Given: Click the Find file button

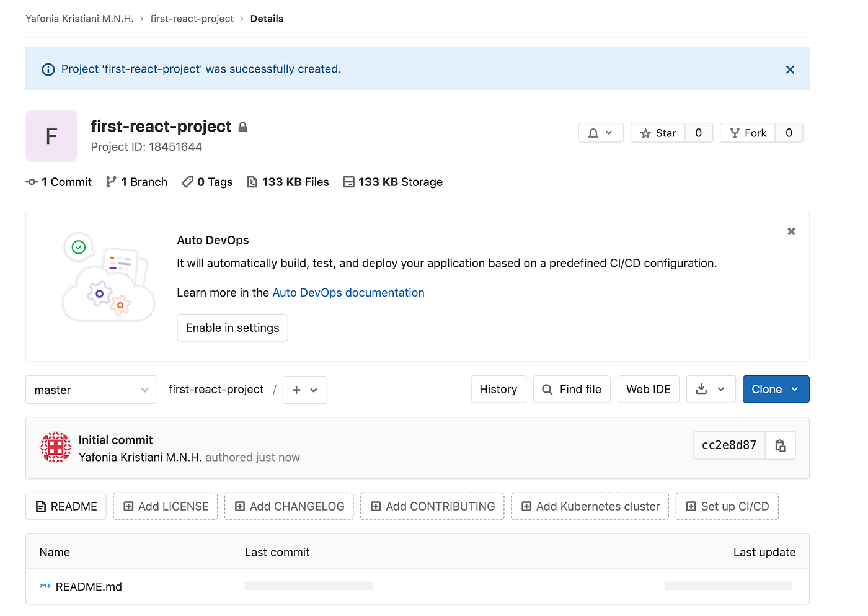Looking at the screenshot, I should 572,389.
